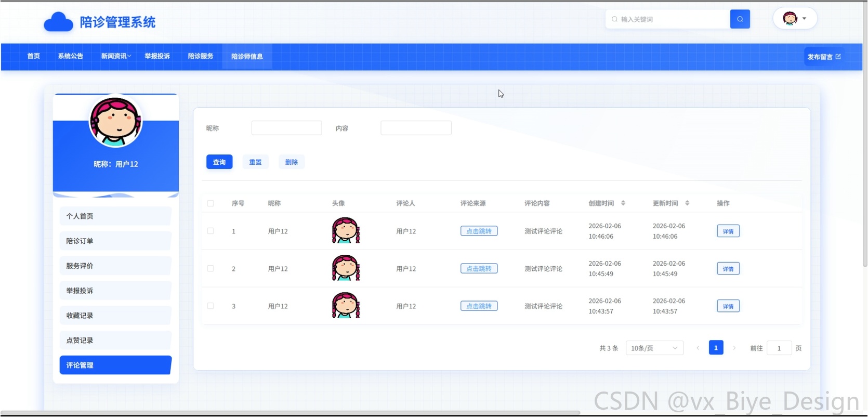Open the 陪诊服务 nav item
The width and height of the screenshot is (868, 417).
click(201, 56)
